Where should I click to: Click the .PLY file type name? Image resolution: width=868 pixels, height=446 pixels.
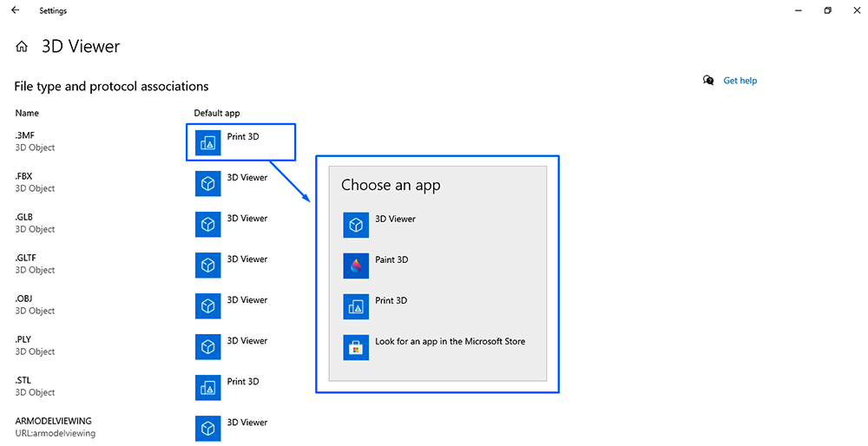(x=23, y=340)
